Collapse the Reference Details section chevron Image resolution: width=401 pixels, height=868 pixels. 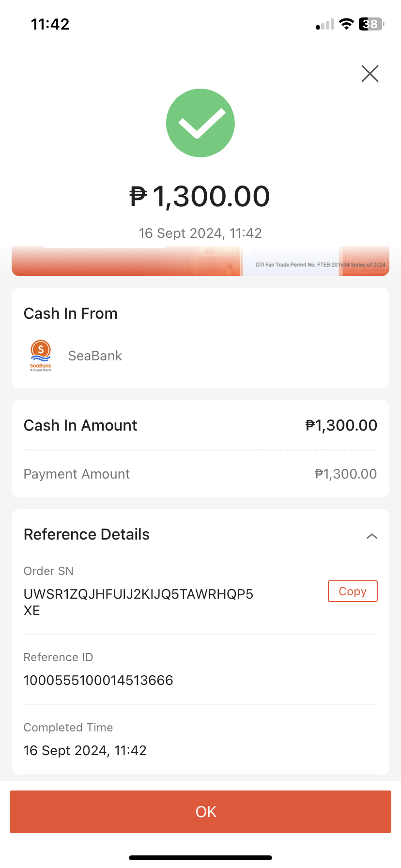tap(371, 536)
